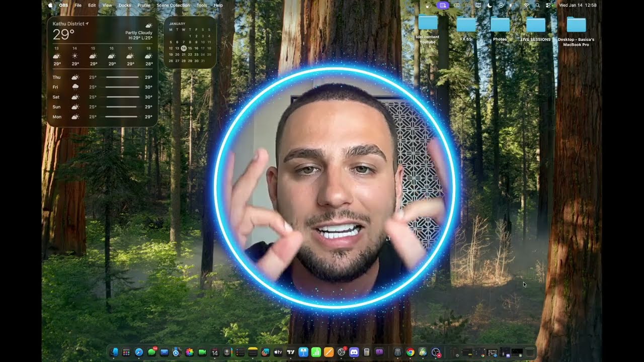Click JANUARY heading in calendar widget
644x362 pixels.
click(177, 24)
